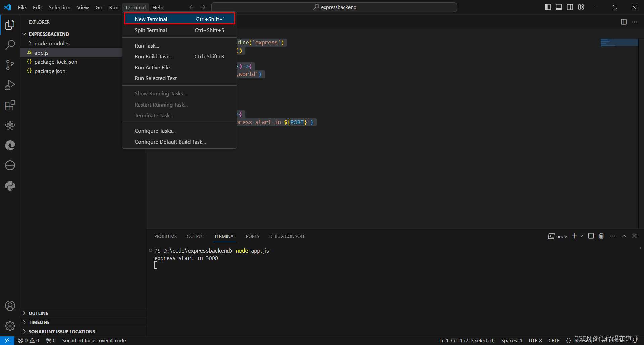Image resolution: width=644 pixels, height=345 pixels.
Task: Open the Search view in activity bar
Action: (10, 45)
